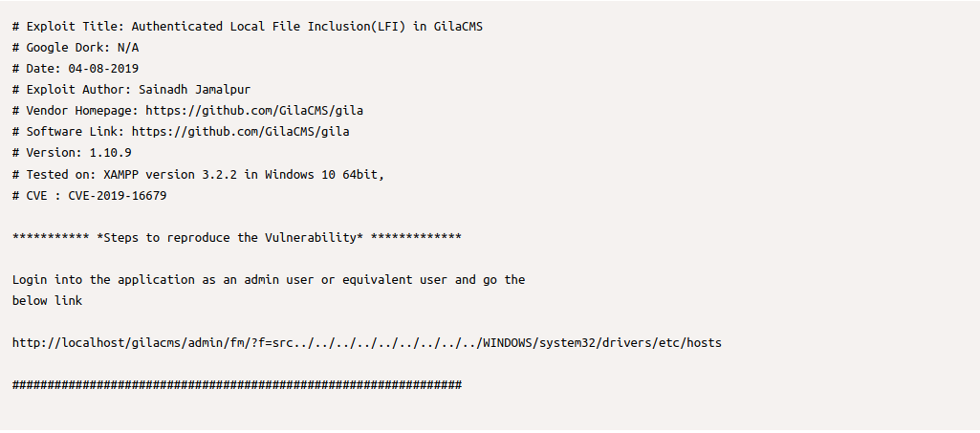Click the date 04-08-2019
This screenshot has height=433, width=980.
(103, 69)
